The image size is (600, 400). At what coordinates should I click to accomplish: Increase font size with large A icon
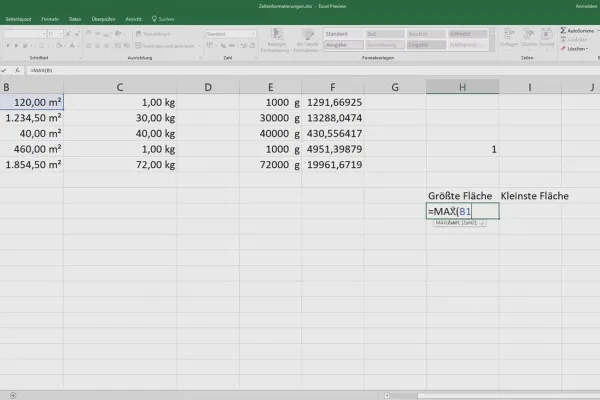click(68, 34)
